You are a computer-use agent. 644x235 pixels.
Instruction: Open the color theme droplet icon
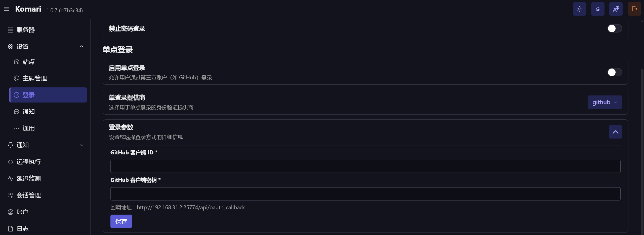[x=598, y=9]
